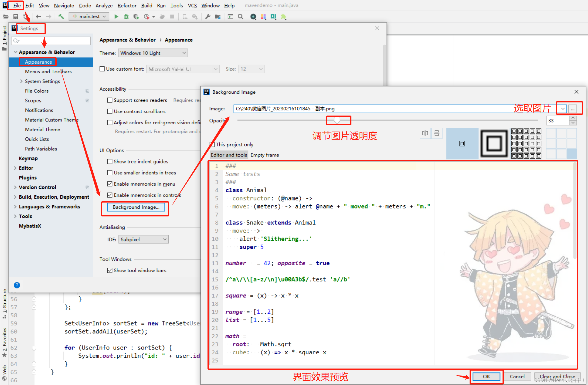Select the scale (large square) fill mode
This screenshot has width=588, height=385.
point(494,144)
